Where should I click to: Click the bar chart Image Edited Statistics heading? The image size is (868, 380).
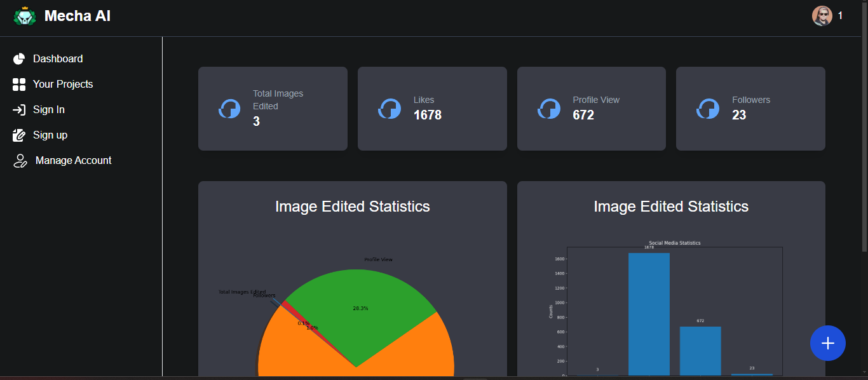(671, 207)
